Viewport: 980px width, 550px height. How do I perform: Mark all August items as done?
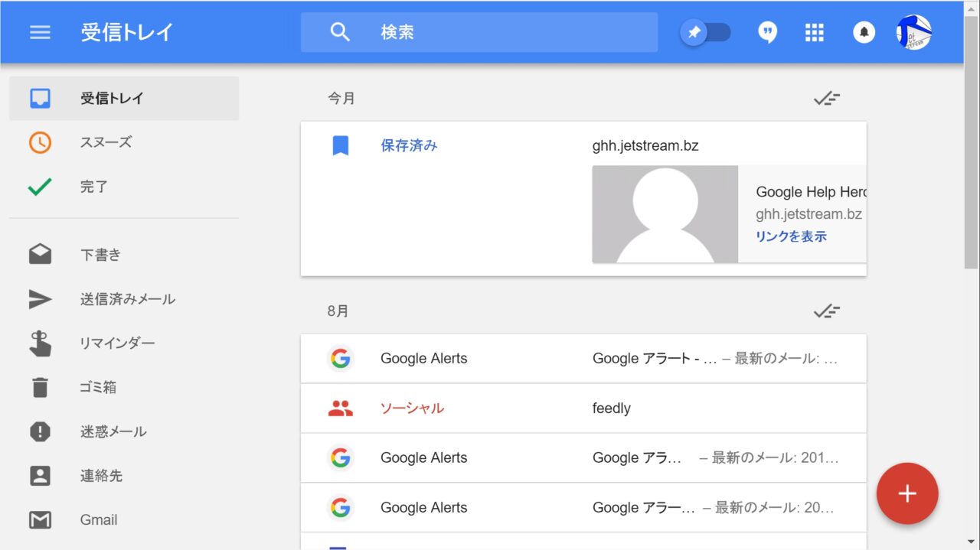(x=826, y=311)
